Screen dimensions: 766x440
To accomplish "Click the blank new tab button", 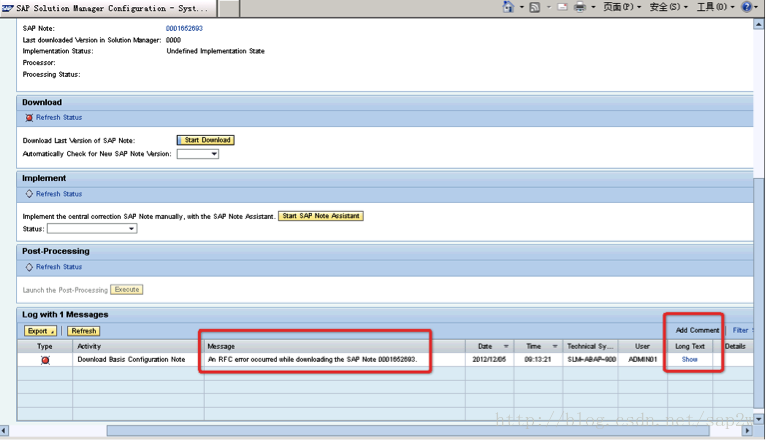I will (228, 8).
